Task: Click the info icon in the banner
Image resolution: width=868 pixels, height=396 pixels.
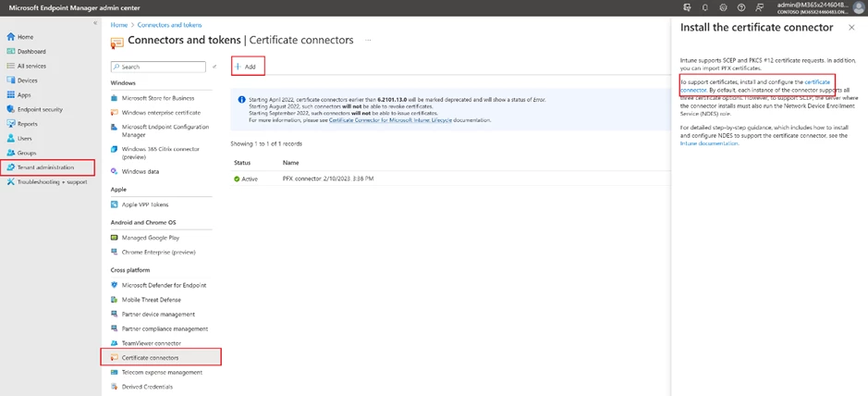Action: pyautogui.click(x=241, y=100)
